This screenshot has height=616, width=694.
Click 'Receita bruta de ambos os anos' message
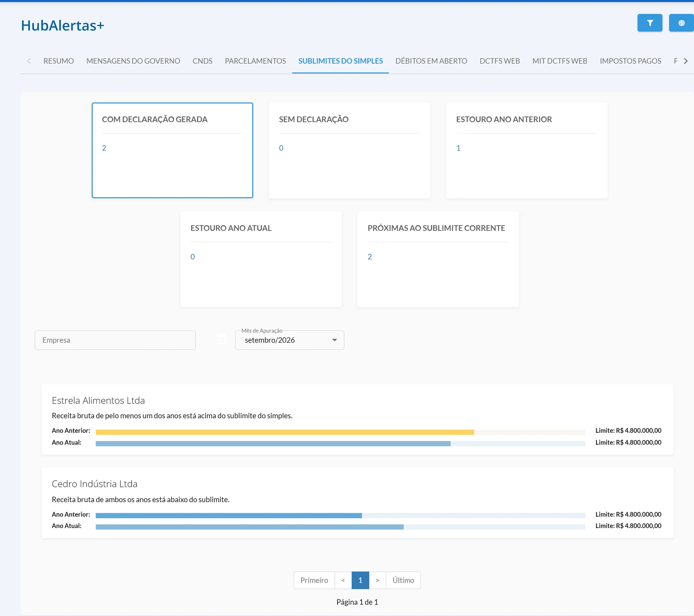pyautogui.click(x=141, y=500)
